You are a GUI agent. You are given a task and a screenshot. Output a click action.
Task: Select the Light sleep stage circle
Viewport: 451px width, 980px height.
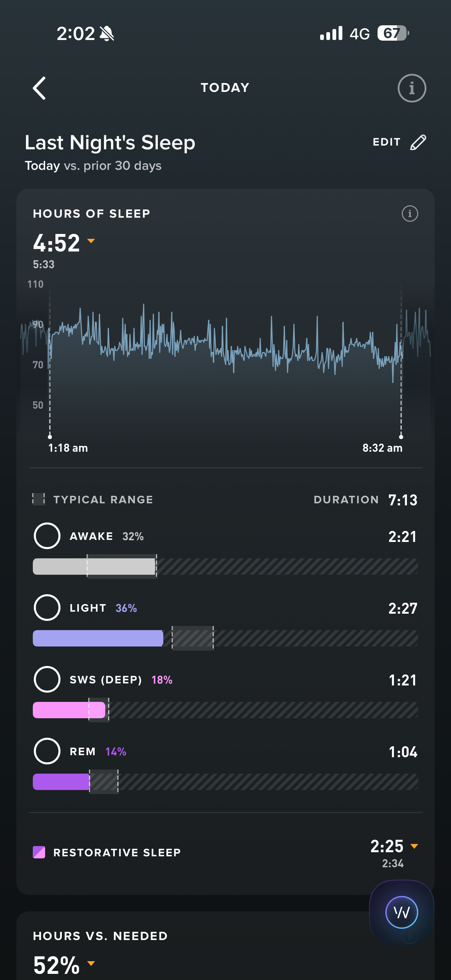(47, 608)
